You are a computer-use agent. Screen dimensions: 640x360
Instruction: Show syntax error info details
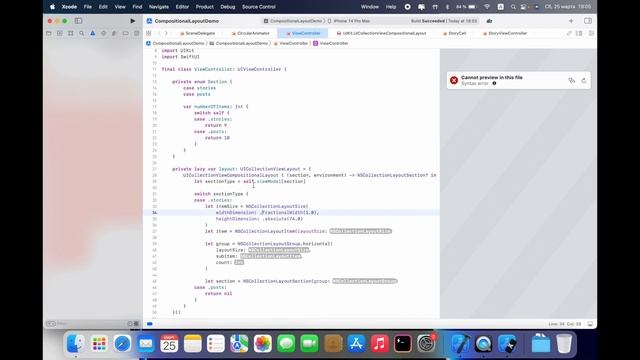[x=494, y=83]
